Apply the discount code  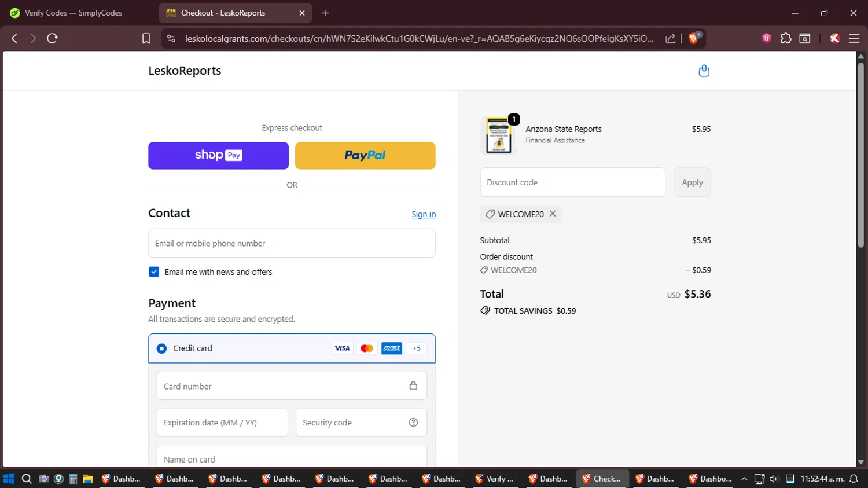pos(692,182)
